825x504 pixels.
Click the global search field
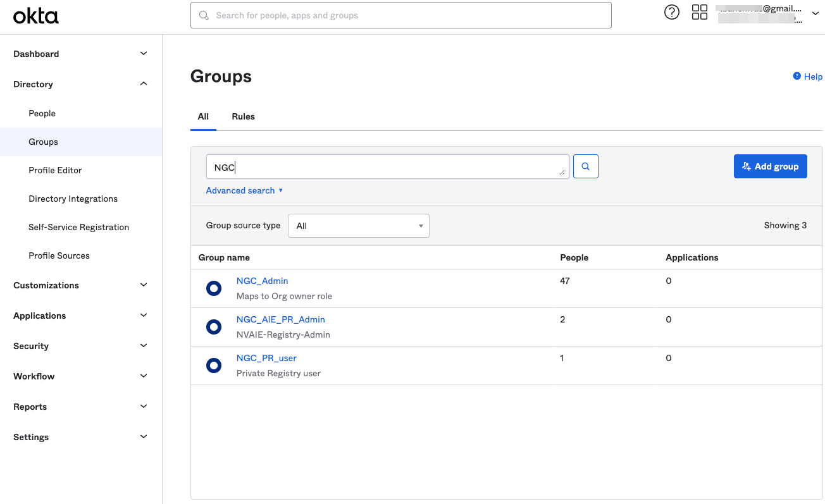(x=400, y=15)
